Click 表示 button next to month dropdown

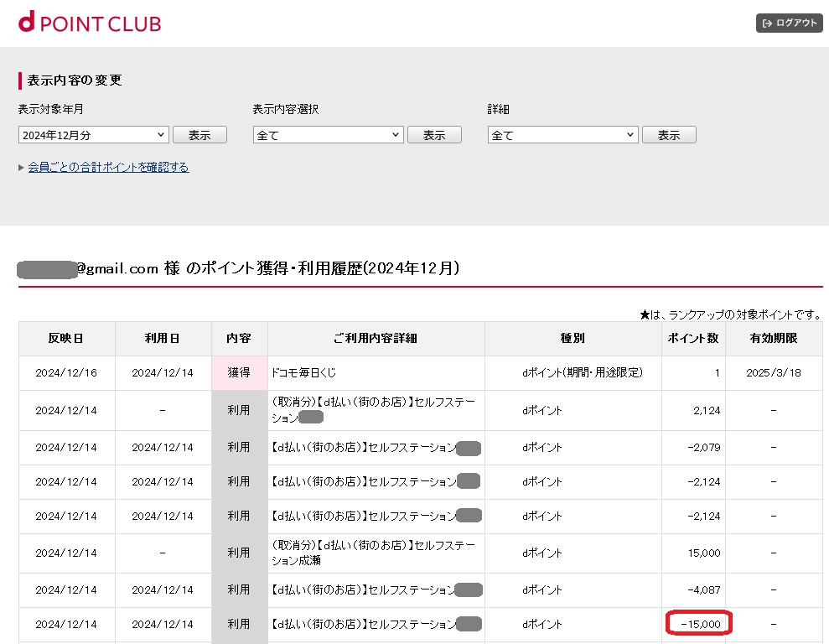[x=199, y=135]
